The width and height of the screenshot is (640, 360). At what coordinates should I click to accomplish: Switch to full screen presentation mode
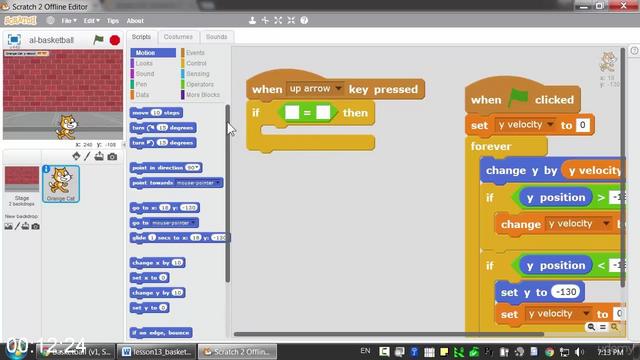[x=14, y=39]
